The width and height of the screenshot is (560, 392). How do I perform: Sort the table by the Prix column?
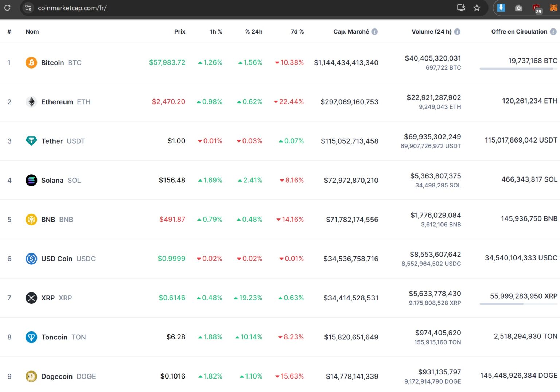[179, 32]
